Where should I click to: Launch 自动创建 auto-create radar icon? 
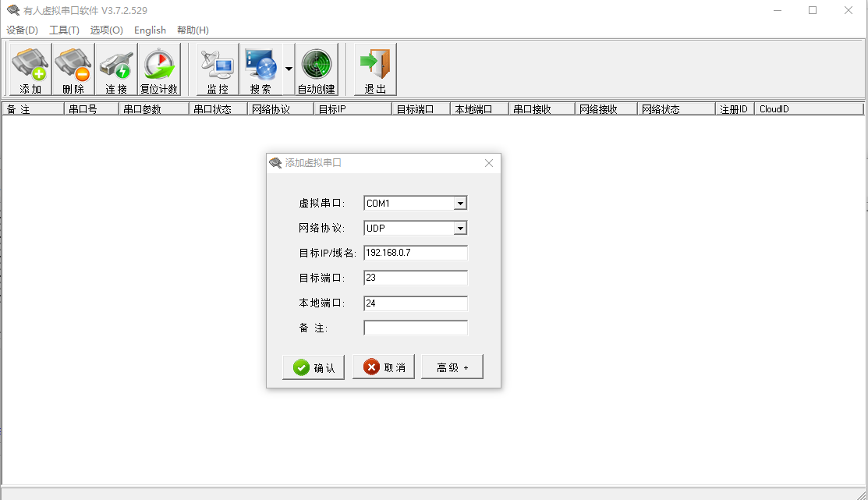(316, 69)
